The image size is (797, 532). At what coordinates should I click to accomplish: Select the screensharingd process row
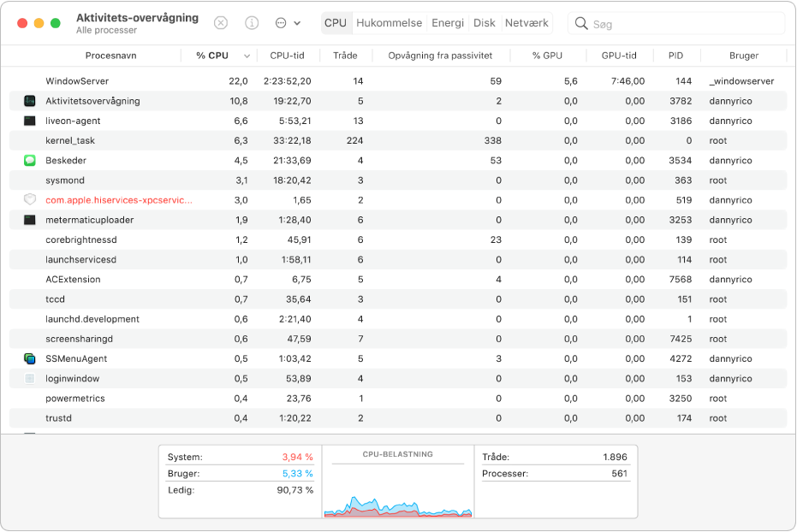398,339
